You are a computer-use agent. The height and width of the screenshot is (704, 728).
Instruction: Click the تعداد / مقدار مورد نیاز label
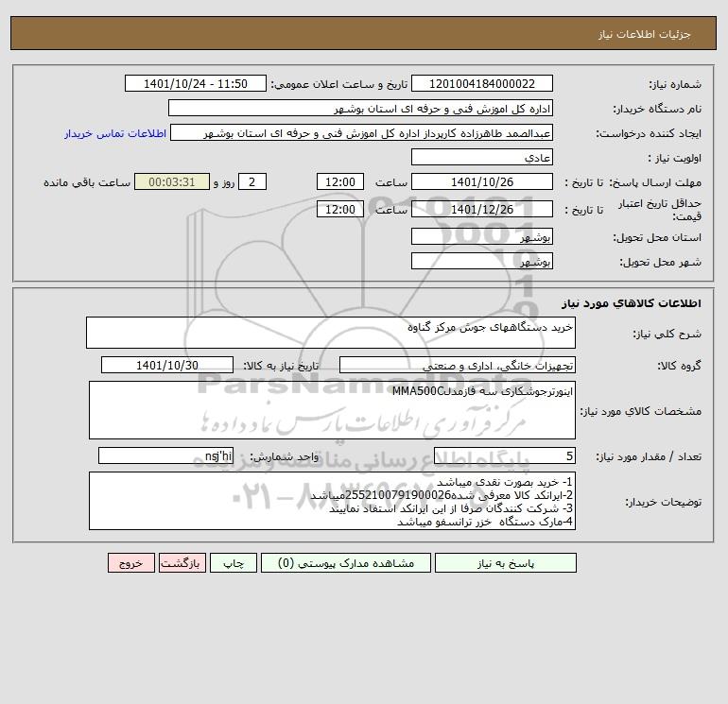(649, 457)
